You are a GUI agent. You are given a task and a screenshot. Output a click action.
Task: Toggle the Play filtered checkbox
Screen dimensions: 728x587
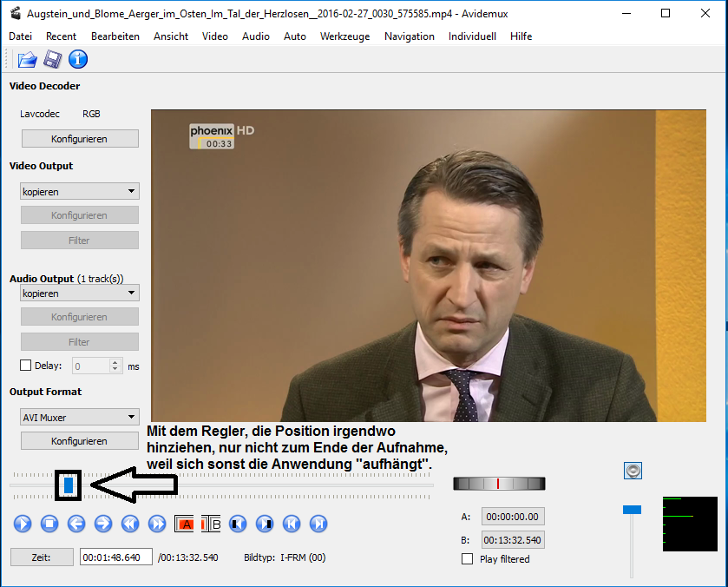click(x=468, y=559)
